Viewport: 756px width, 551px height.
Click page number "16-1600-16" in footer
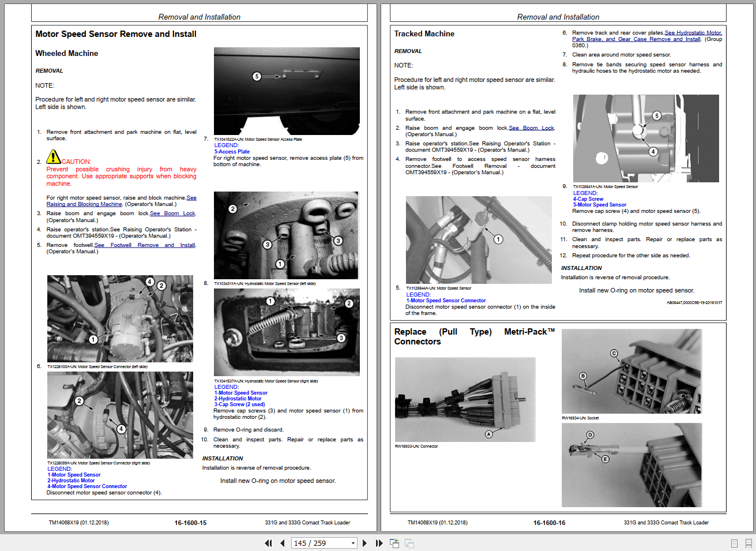(x=549, y=523)
